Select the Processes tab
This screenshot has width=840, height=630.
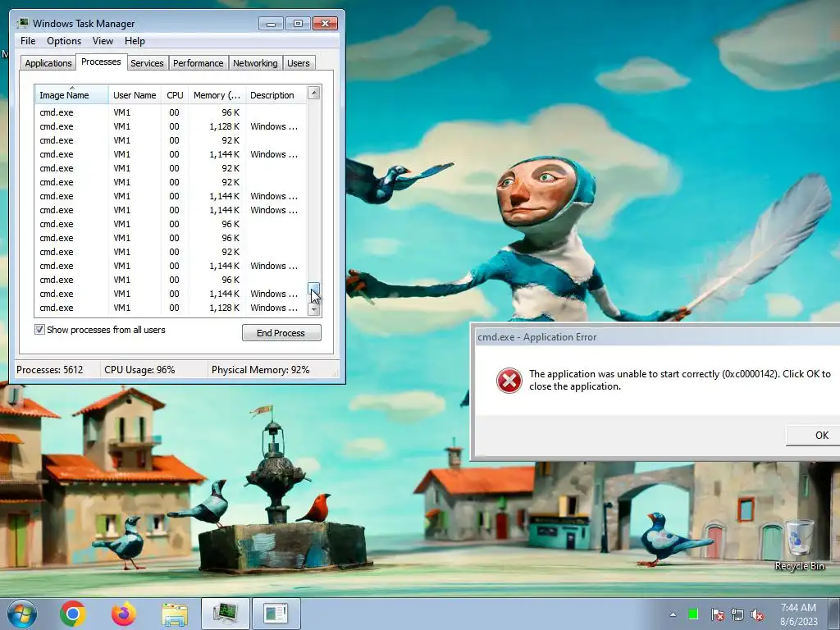101,62
